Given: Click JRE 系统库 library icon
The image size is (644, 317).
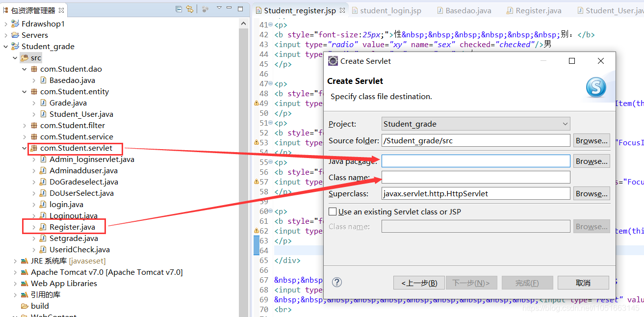Looking at the screenshot, I should click(25, 261).
